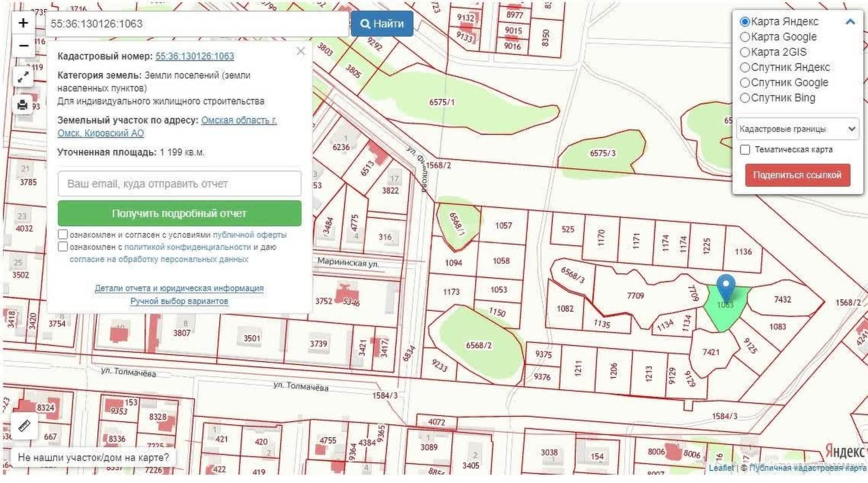Click Получить подробный отчет button
868x483 pixels.
(x=179, y=213)
